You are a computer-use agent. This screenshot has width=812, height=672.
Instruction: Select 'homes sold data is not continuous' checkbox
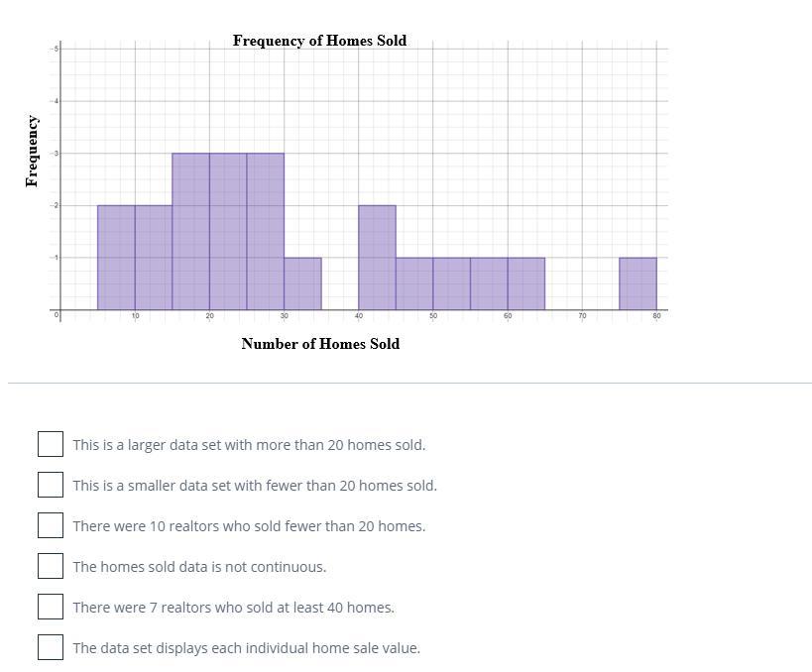(x=51, y=566)
